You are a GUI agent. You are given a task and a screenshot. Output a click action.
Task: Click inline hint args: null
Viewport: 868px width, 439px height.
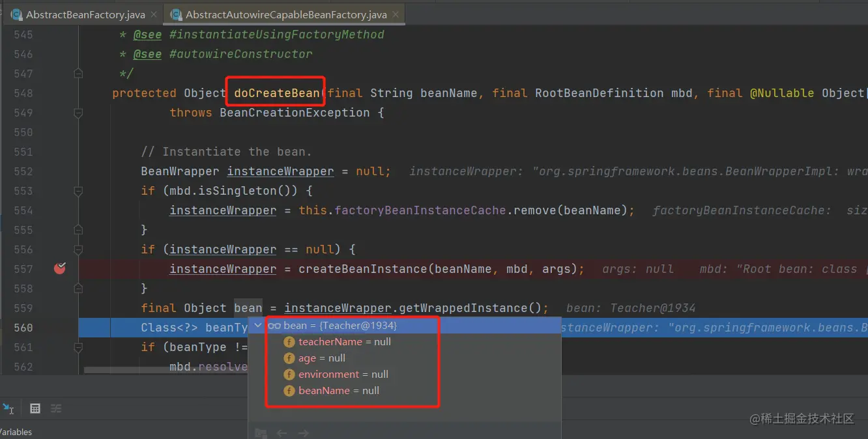click(638, 269)
